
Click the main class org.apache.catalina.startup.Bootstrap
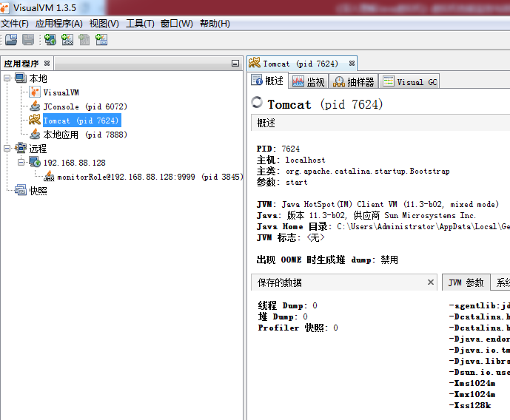click(368, 172)
